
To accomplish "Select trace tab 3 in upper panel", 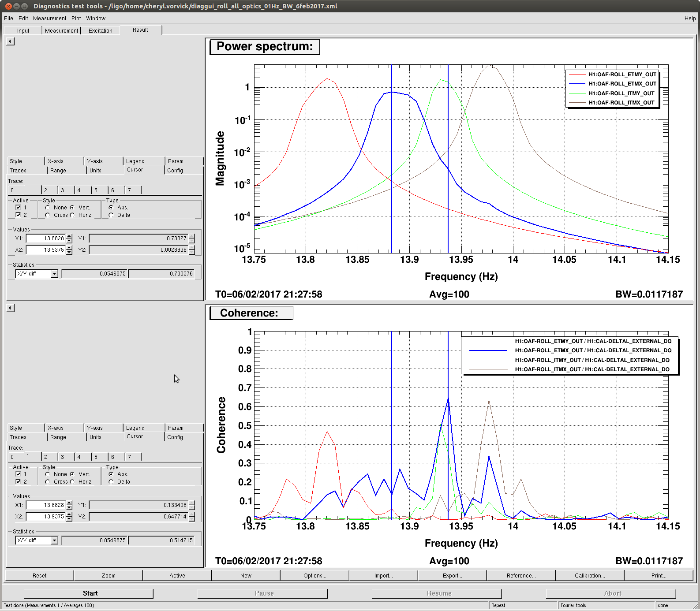I will [66, 190].
